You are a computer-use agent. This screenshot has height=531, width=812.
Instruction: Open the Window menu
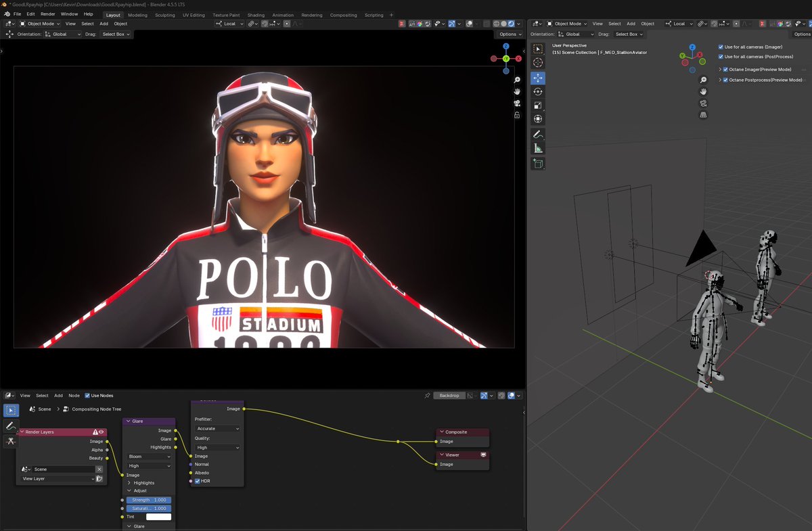coord(69,14)
